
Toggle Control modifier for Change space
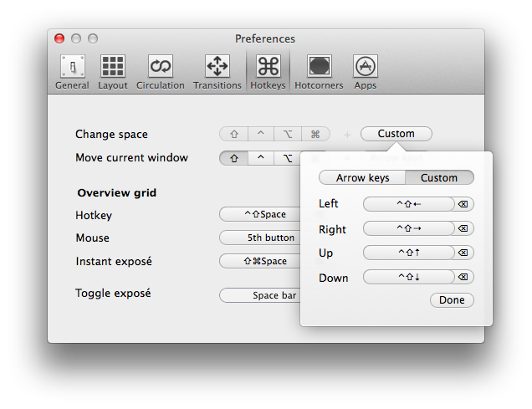pos(260,134)
